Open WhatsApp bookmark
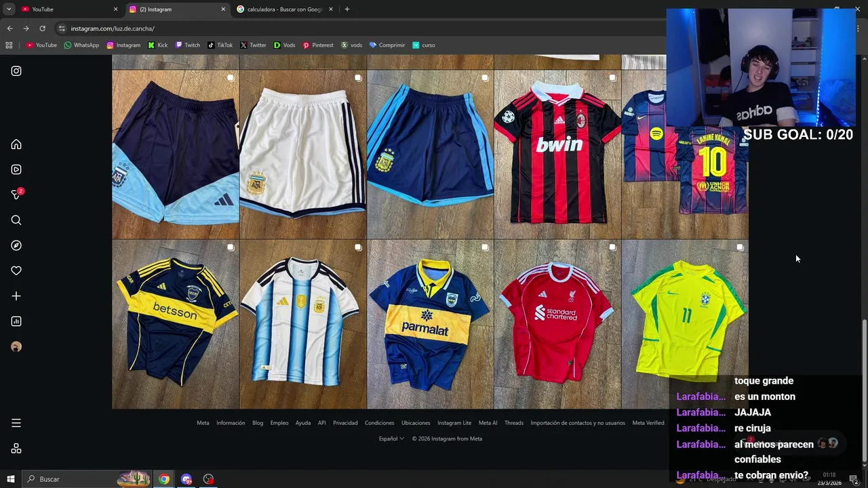 (x=81, y=45)
